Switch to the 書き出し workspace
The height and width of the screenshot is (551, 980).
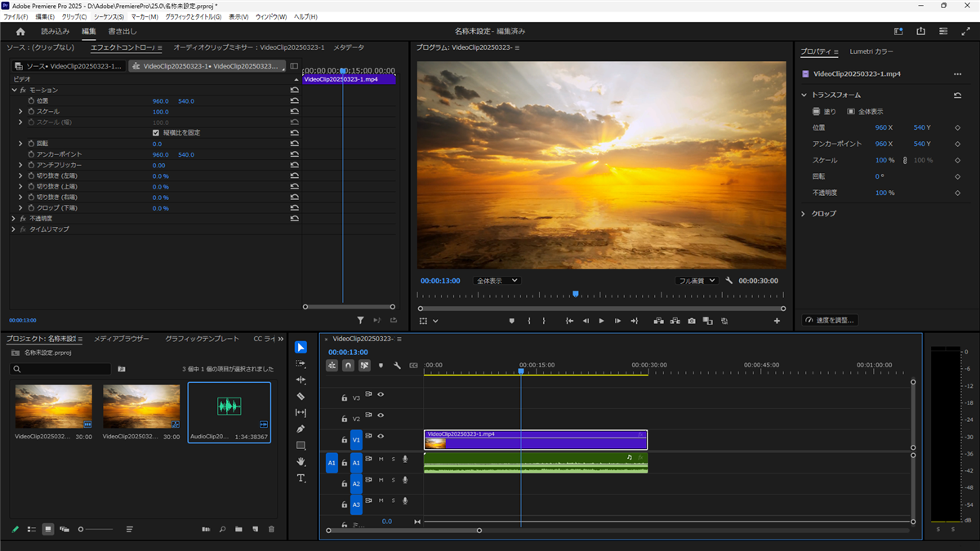coord(122,31)
